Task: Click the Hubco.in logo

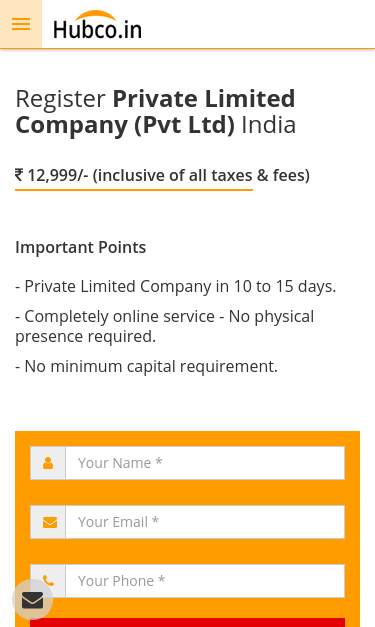Action: (97, 25)
